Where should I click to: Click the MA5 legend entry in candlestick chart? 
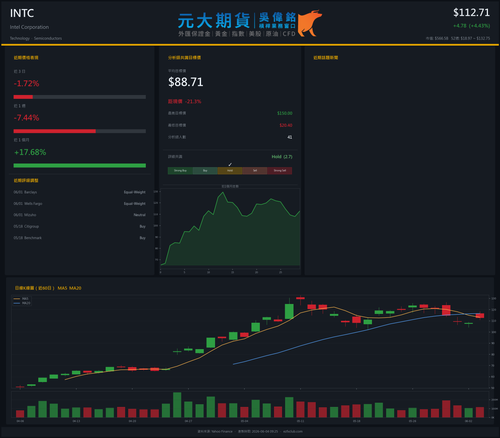click(x=21, y=299)
